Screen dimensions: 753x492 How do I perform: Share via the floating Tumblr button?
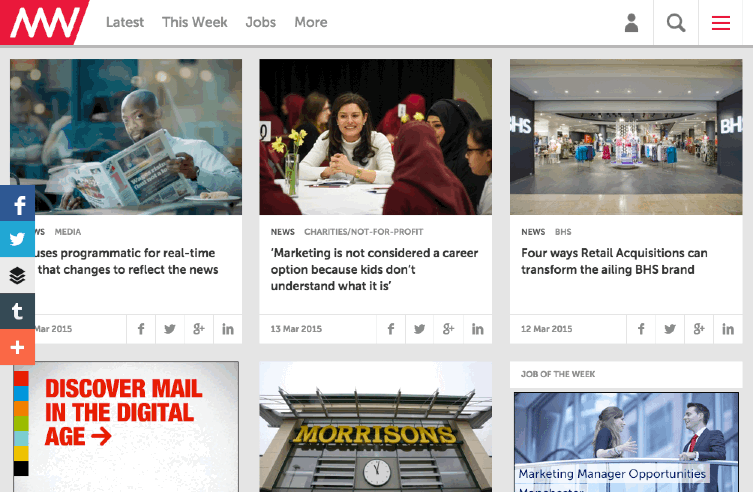click(x=17, y=311)
